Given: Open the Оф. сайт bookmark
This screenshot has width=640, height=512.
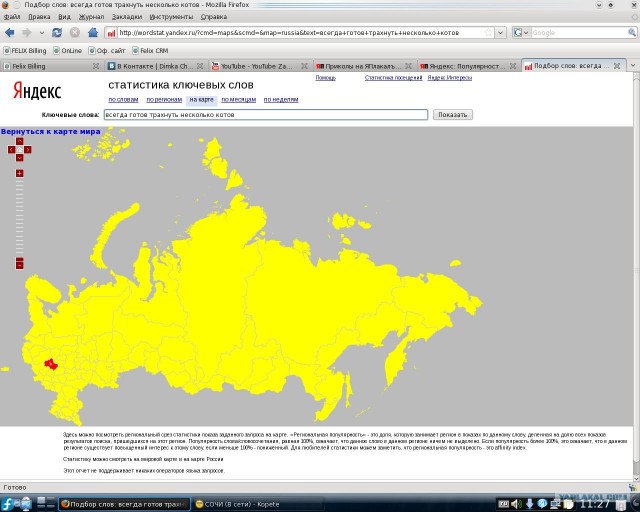Looking at the screenshot, I should 107,51.
